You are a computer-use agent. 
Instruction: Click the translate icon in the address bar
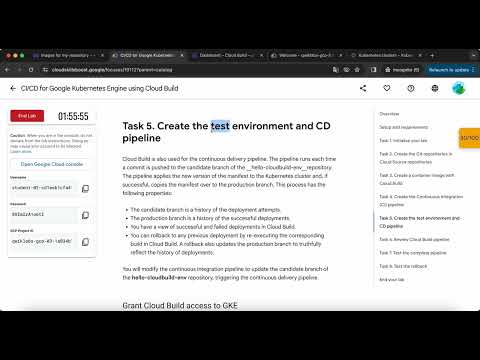335,70
